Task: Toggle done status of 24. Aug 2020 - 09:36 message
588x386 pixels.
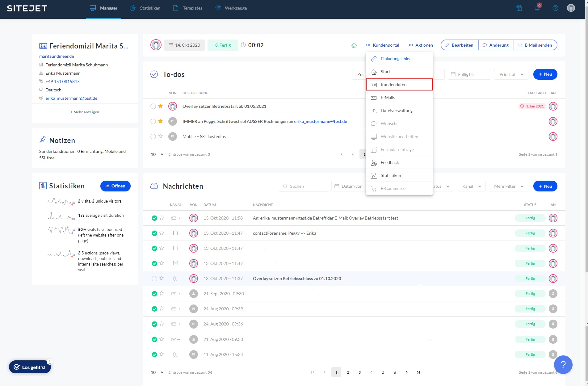Action: click(x=154, y=324)
